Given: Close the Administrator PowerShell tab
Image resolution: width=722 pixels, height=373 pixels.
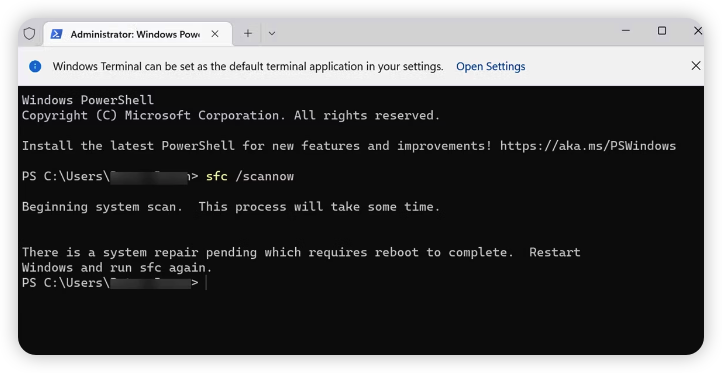Looking at the screenshot, I should point(215,34).
